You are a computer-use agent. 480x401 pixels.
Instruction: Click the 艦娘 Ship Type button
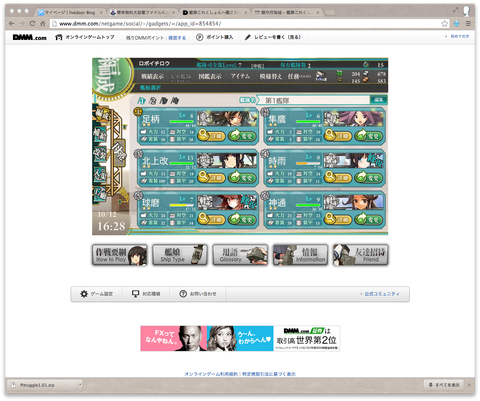click(180, 255)
